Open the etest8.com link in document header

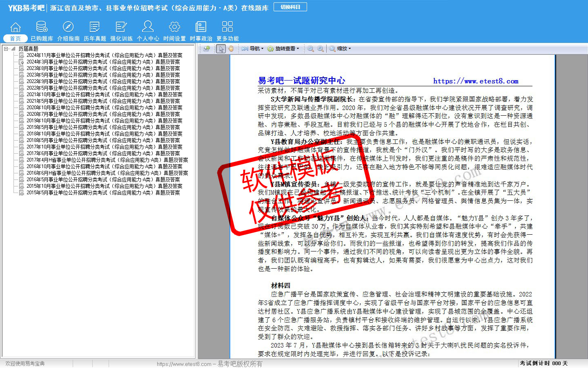click(x=476, y=81)
